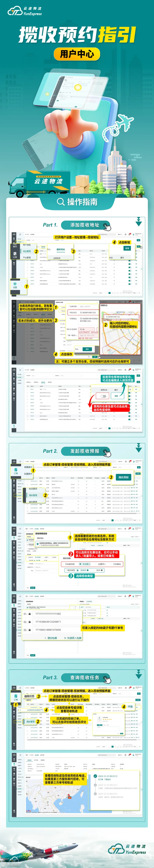Click the Part 2 double-arrow icon
The height and width of the screenshot is (868, 154).
pos(138,448)
